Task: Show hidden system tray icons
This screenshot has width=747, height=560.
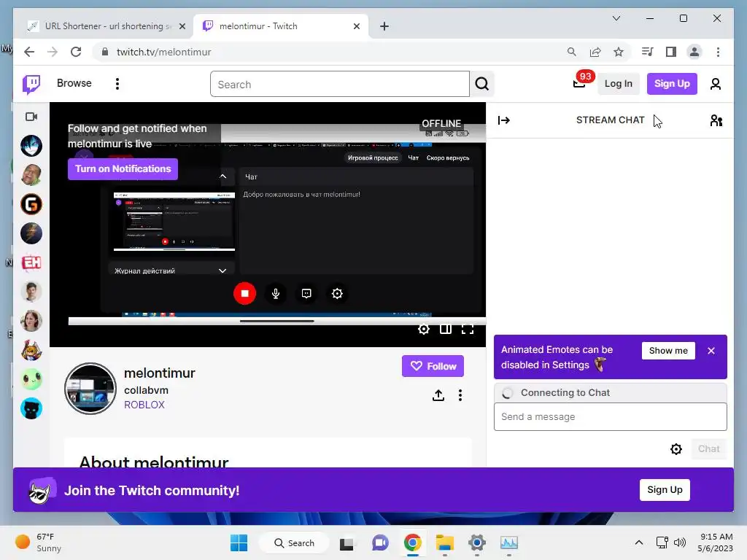Action: pyautogui.click(x=639, y=542)
